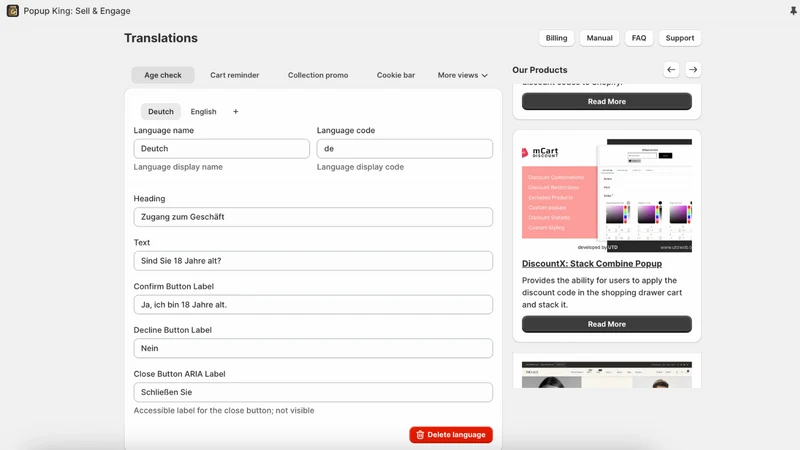Image resolution: width=800 pixels, height=450 pixels.
Task: Open the FAQ button
Action: coord(639,38)
